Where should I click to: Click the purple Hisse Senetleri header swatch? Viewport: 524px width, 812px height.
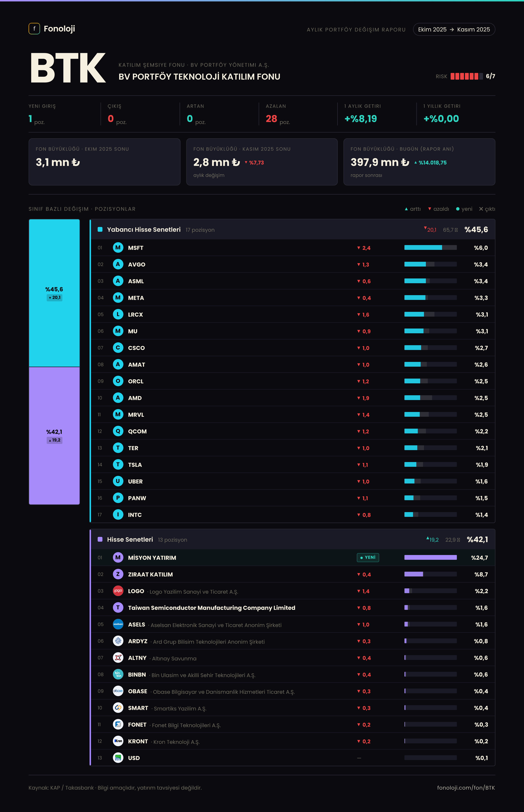click(100, 540)
